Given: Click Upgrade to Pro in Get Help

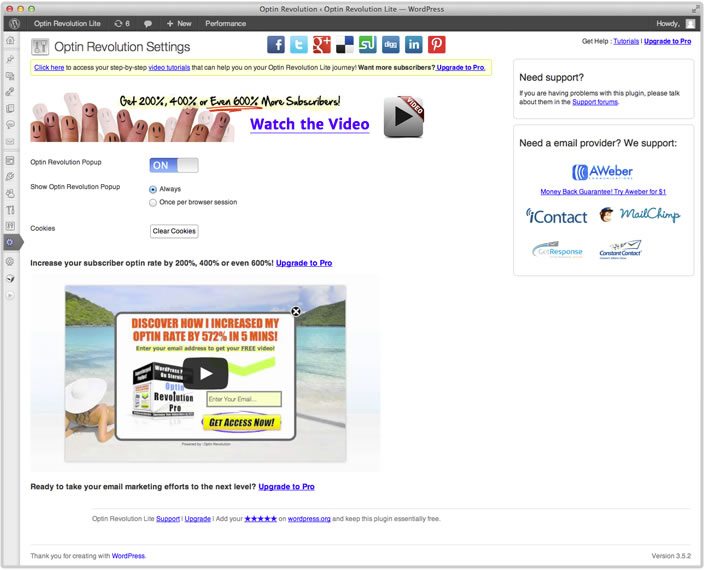Looking at the screenshot, I should click(x=667, y=41).
